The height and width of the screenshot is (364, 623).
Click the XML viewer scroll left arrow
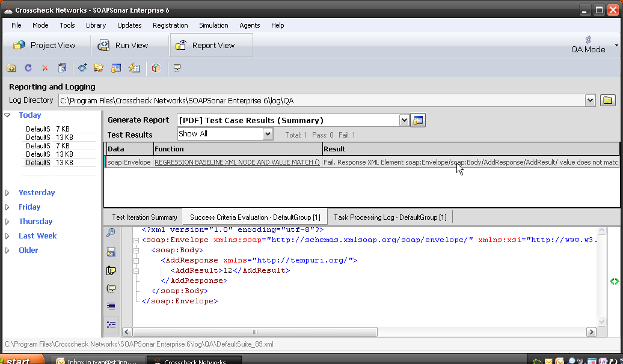point(127,332)
